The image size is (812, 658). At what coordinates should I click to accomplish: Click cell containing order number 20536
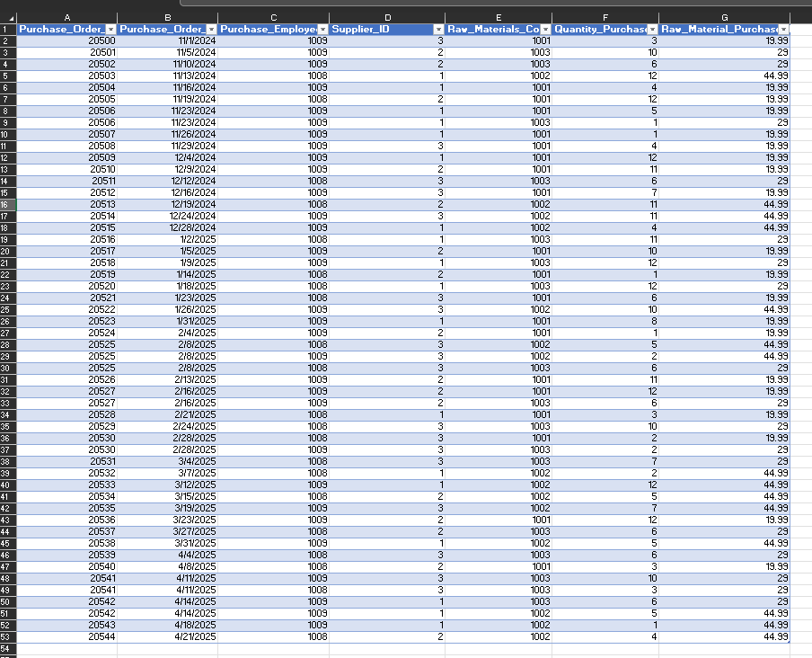66,520
